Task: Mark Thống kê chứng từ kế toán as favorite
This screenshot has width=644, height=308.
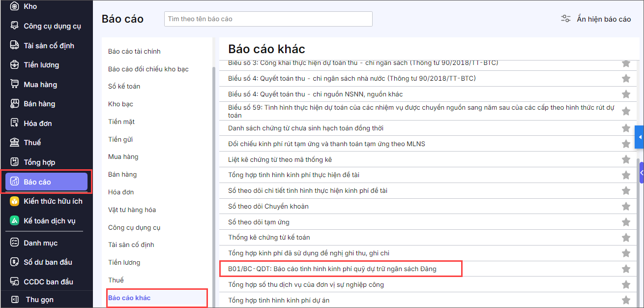Action: pos(626,238)
